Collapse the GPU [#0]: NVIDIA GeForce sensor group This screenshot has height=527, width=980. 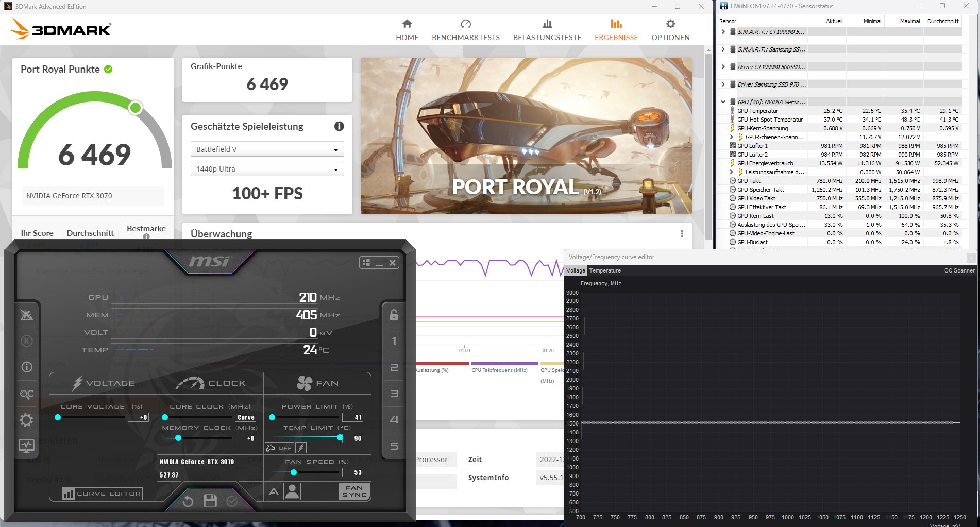[723, 102]
